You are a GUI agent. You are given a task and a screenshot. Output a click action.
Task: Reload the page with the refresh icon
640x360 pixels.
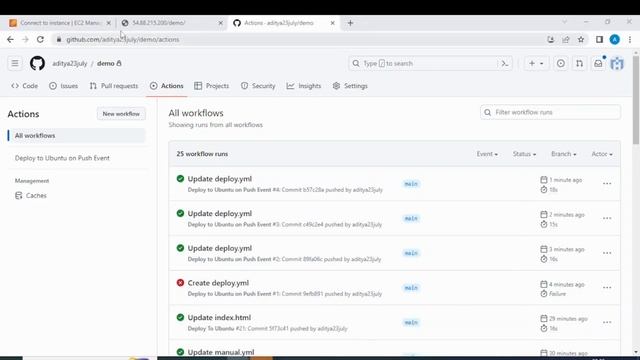click(40, 39)
